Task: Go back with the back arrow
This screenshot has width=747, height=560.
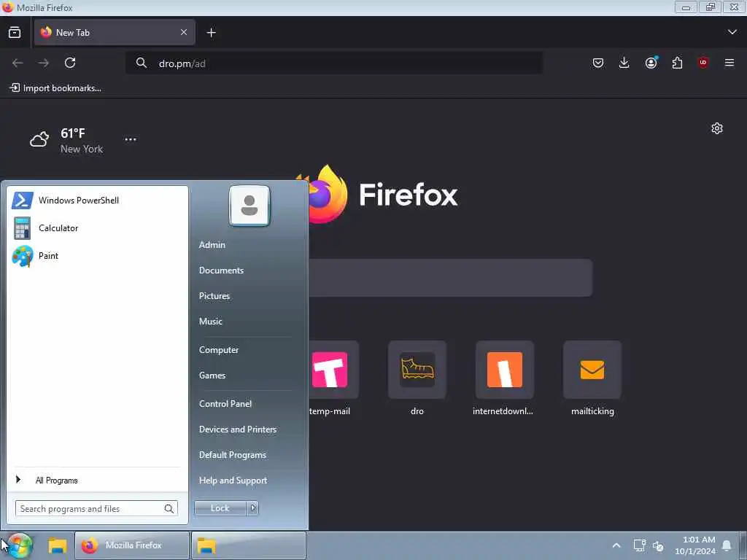Action: tap(18, 63)
